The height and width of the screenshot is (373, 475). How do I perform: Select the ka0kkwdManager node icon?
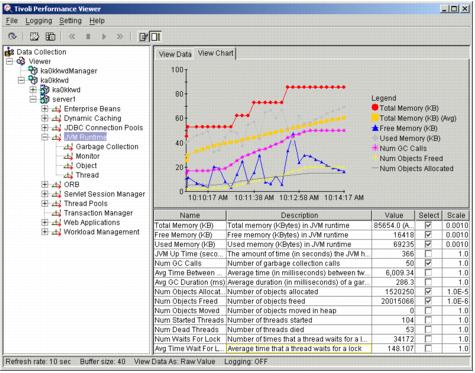coord(33,71)
